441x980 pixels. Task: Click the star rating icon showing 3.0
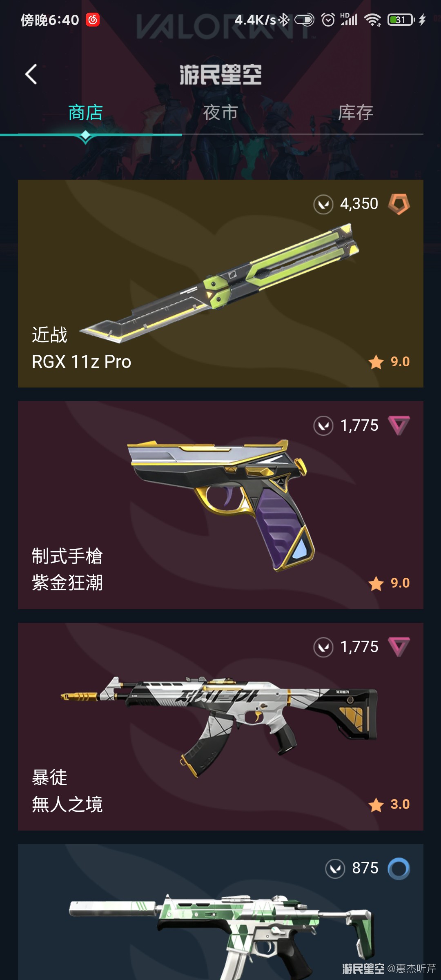coord(376,805)
